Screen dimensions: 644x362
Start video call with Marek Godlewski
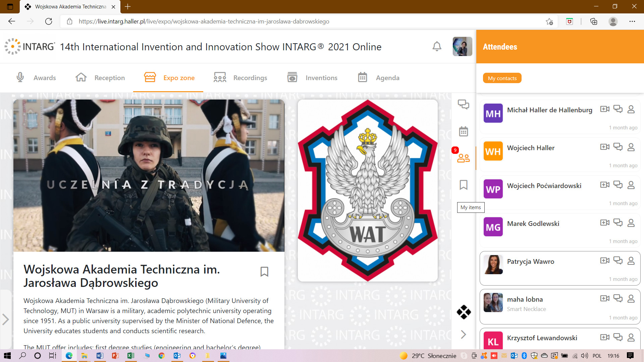coord(605,223)
